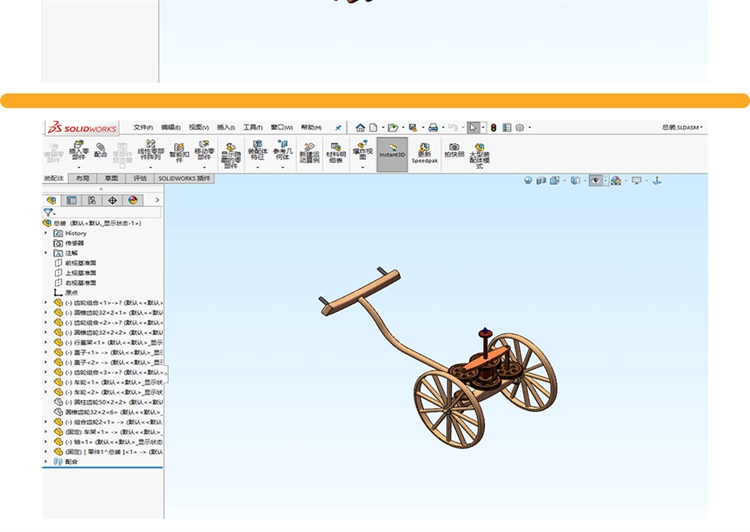Image resolution: width=750 pixels, height=532 pixels.
Task: Click the tree filter funnel icon
Action: pyautogui.click(x=48, y=212)
